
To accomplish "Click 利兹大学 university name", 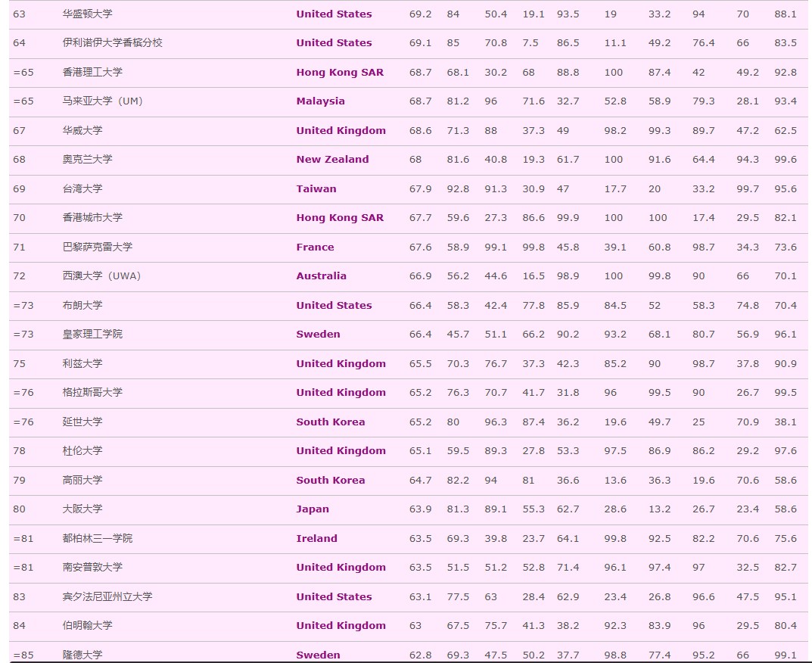I will pos(82,363).
